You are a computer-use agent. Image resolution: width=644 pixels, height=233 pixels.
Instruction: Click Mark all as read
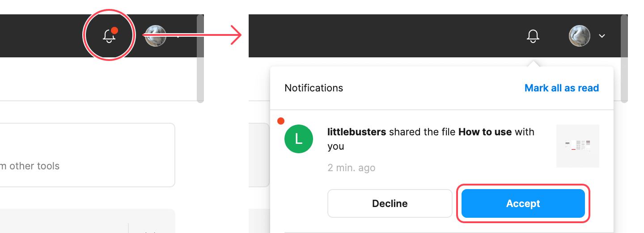[x=561, y=88]
